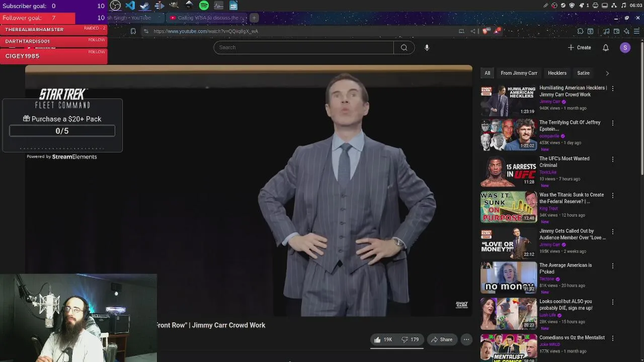Click the share icon in address bar
This screenshot has width=644, height=362.
[x=473, y=31]
